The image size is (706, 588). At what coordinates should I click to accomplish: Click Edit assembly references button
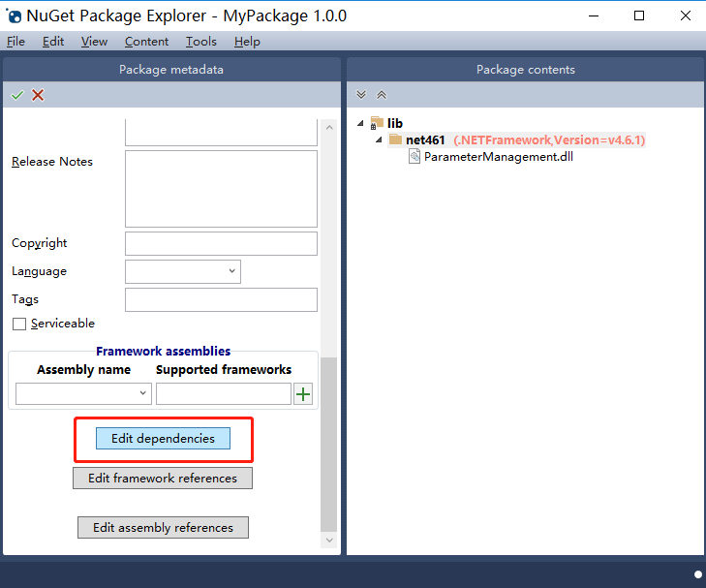coord(163,527)
